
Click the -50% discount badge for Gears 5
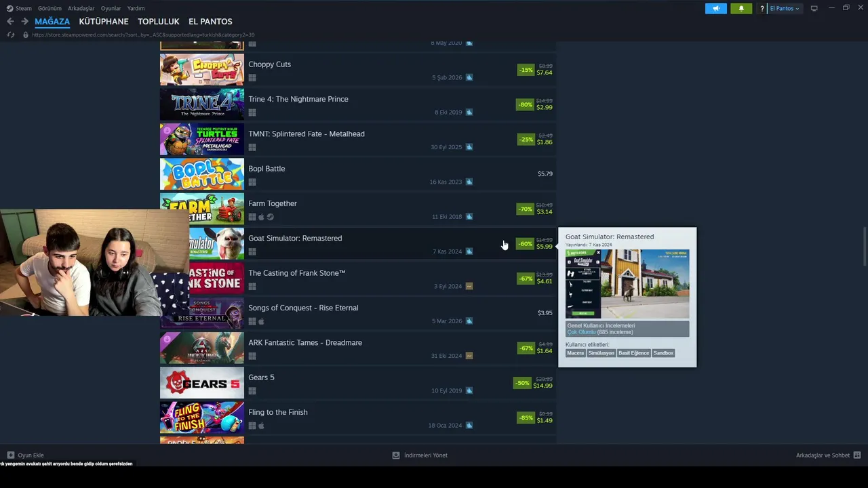523,383
